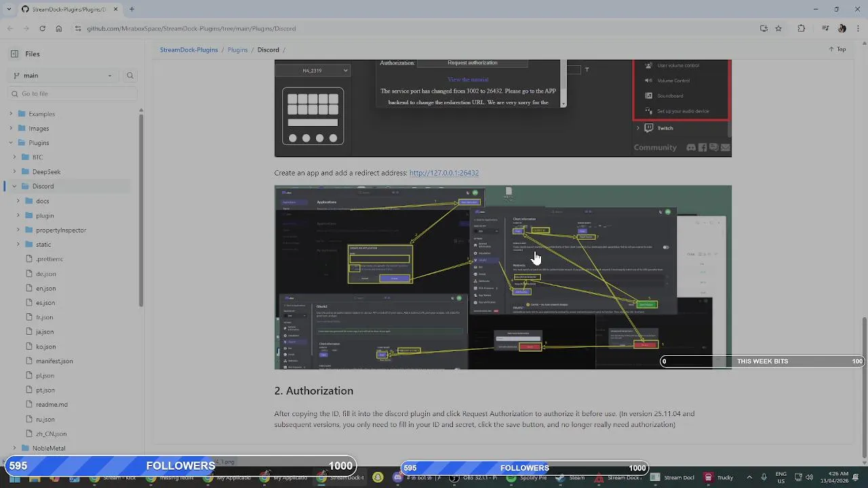Image resolution: width=868 pixels, height=488 pixels.
Task: Open Steam from the taskbar
Action: tap(571, 477)
